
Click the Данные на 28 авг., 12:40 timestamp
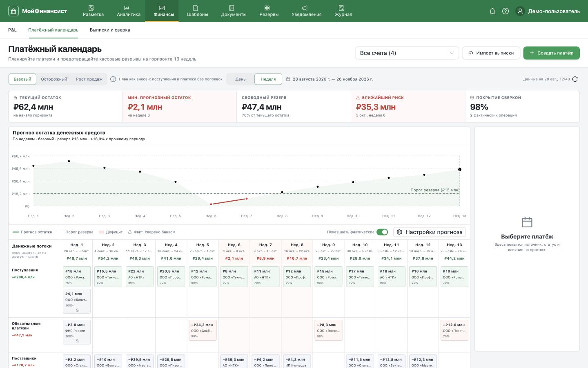click(x=546, y=79)
